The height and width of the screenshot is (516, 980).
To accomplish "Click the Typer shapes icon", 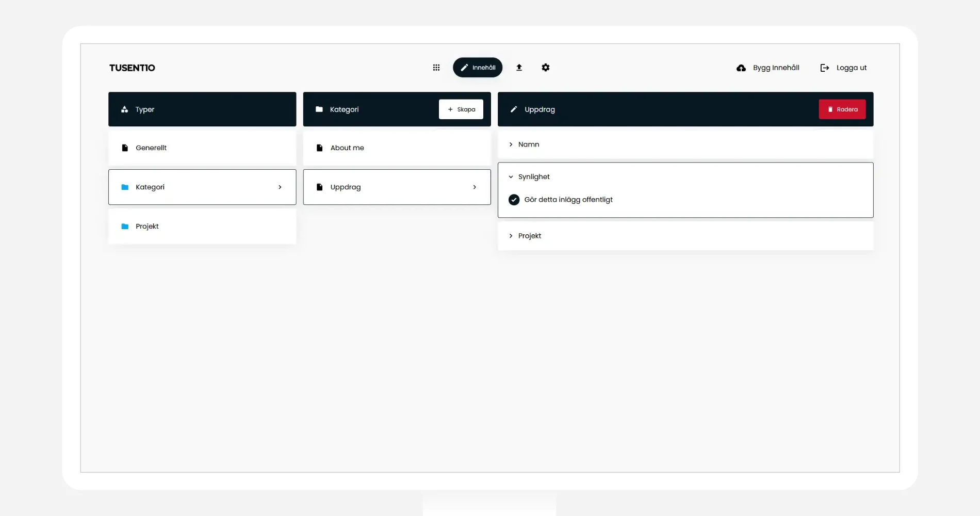I will click(x=124, y=109).
